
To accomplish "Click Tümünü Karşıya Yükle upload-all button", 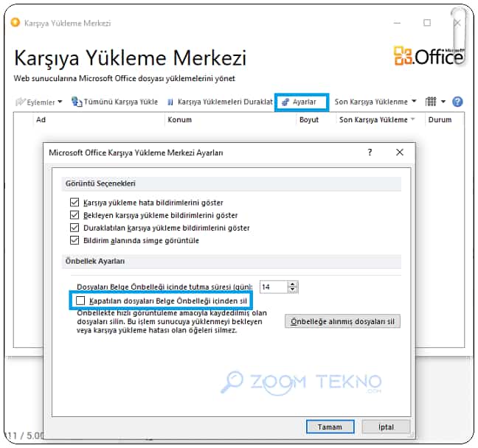I will pos(114,102).
